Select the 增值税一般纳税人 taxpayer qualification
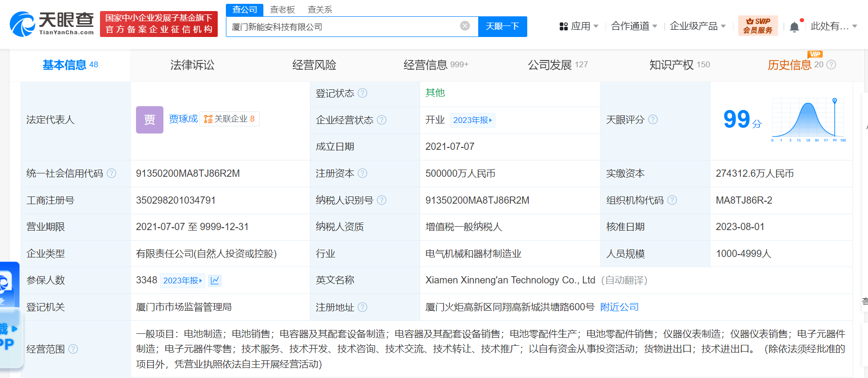This screenshot has width=868, height=378. [464, 227]
